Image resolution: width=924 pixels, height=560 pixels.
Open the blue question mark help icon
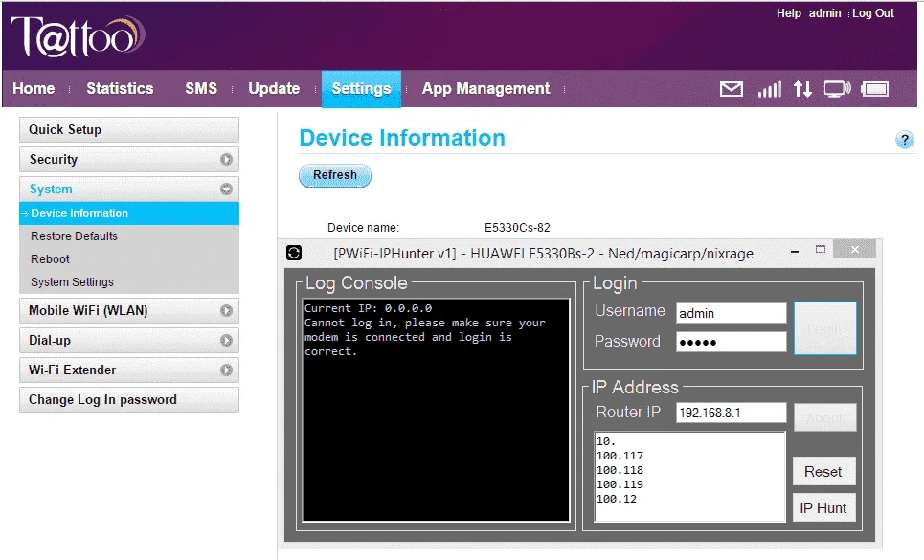[905, 140]
